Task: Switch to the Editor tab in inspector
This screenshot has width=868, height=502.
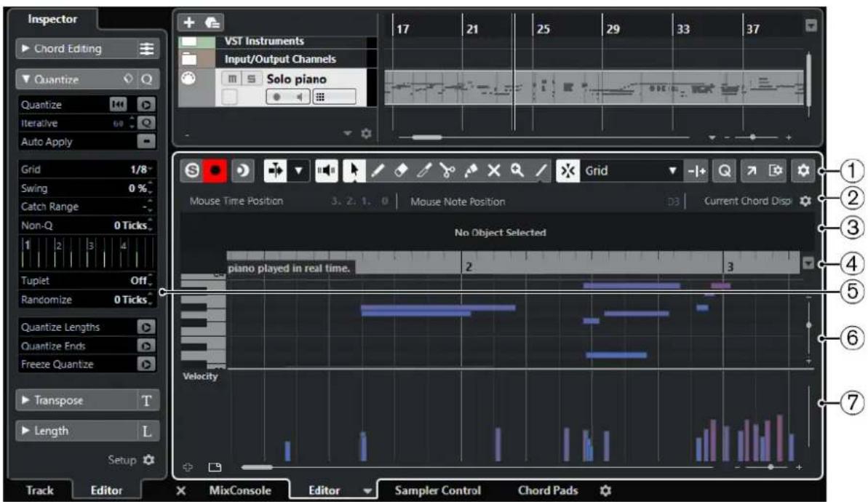Action: coord(106,490)
